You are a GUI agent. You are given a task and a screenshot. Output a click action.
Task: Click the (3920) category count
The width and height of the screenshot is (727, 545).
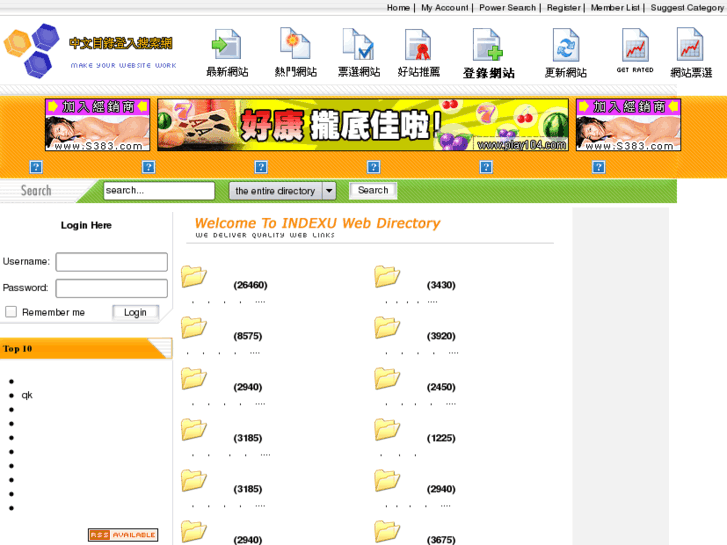click(x=441, y=336)
